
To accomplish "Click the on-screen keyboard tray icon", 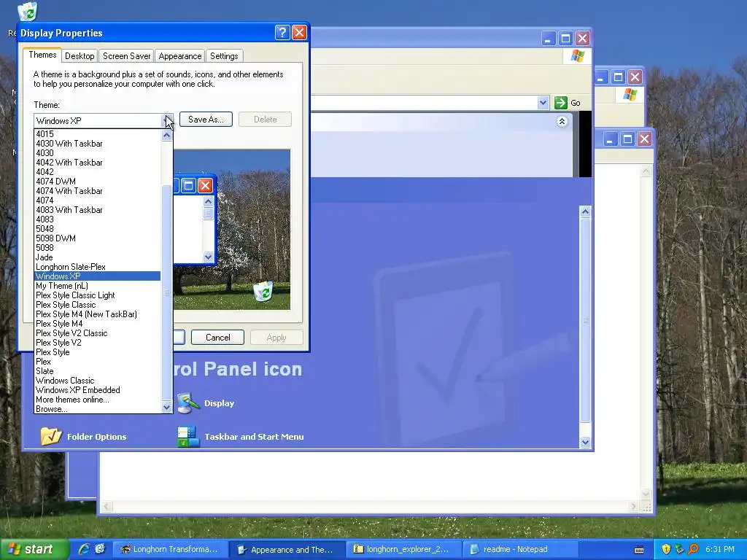I will [x=639, y=550].
